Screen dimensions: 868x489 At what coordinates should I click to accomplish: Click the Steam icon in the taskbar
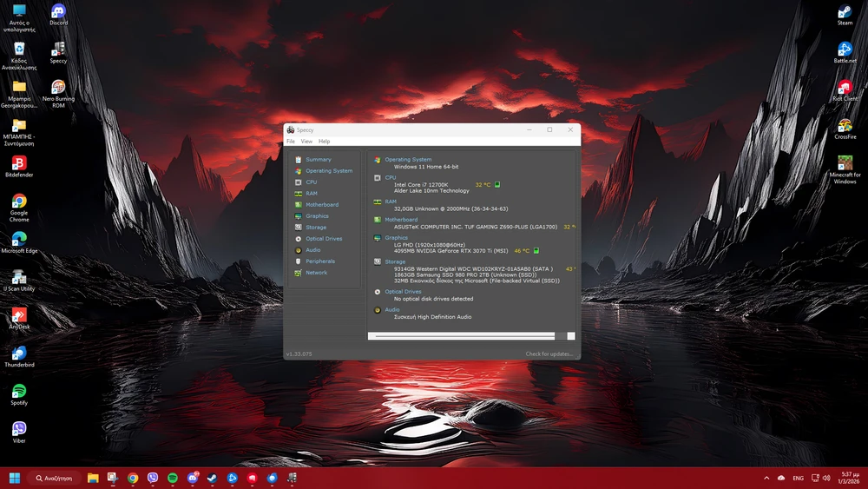point(212,478)
